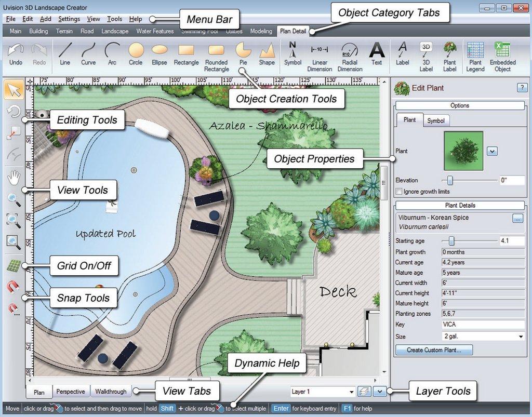Insert an Embedded Object
Viewport: 532px width, 417px height.
[x=502, y=57]
